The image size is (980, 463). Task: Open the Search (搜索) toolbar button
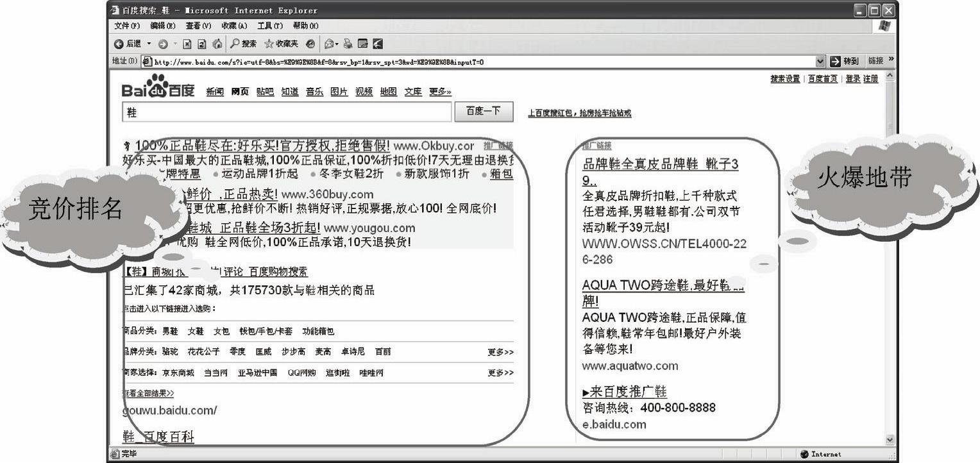click(244, 44)
